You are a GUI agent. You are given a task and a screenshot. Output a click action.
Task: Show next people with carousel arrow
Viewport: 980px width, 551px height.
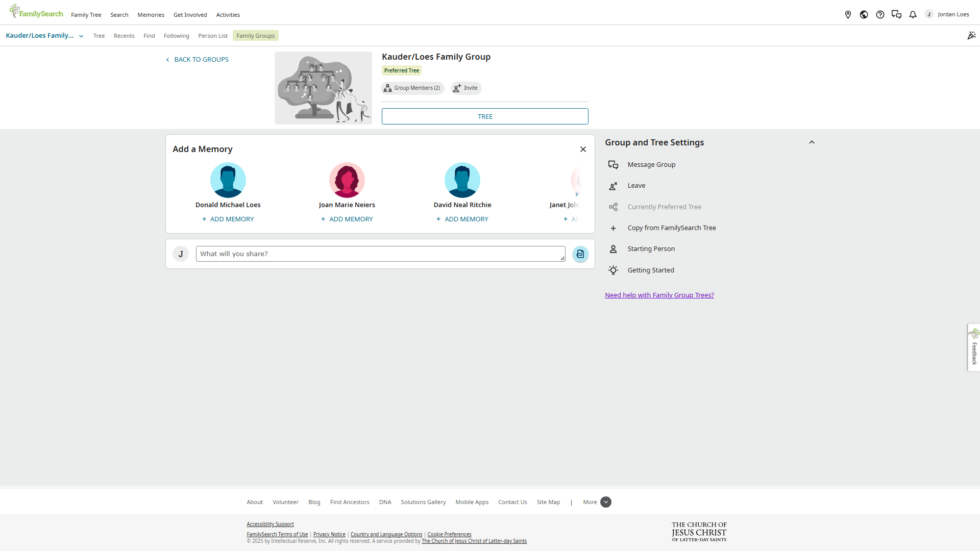[577, 194]
